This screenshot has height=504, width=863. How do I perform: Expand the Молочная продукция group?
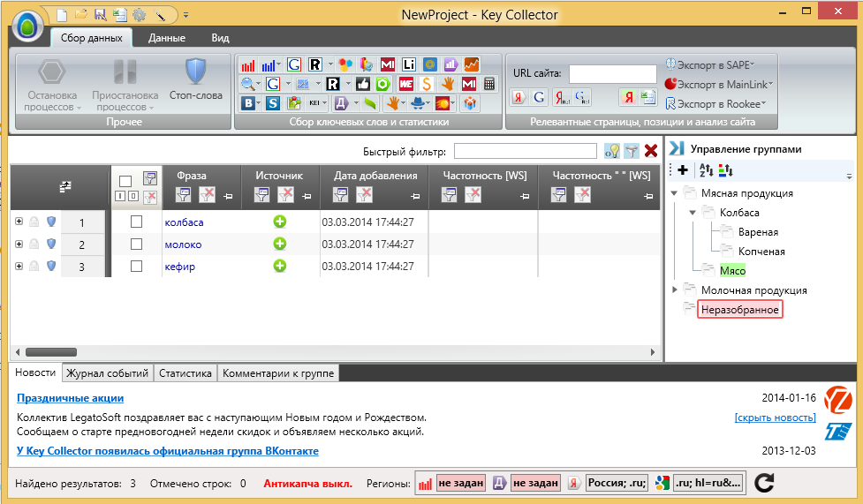click(x=676, y=290)
